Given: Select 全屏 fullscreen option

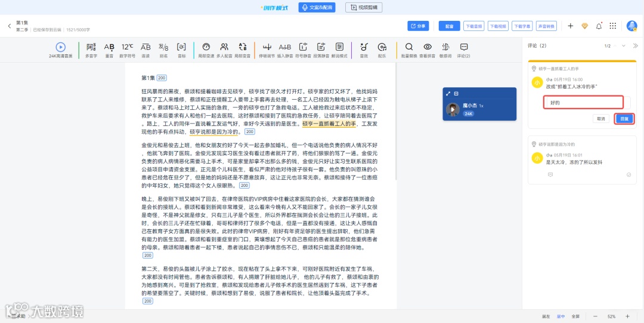Looking at the screenshot, I should (576, 316).
